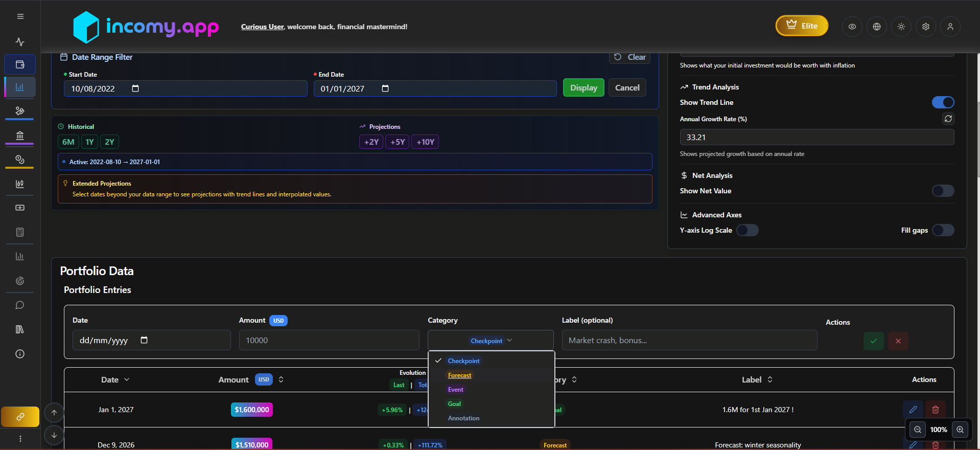Click the Elite badge button

pyautogui.click(x=802, y=26)
